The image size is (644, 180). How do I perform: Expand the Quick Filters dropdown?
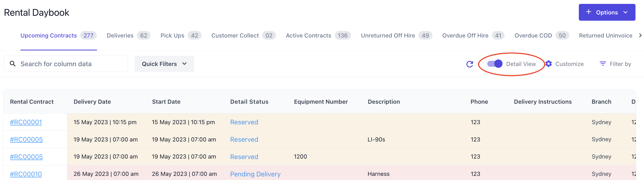(x=164, y=64)
